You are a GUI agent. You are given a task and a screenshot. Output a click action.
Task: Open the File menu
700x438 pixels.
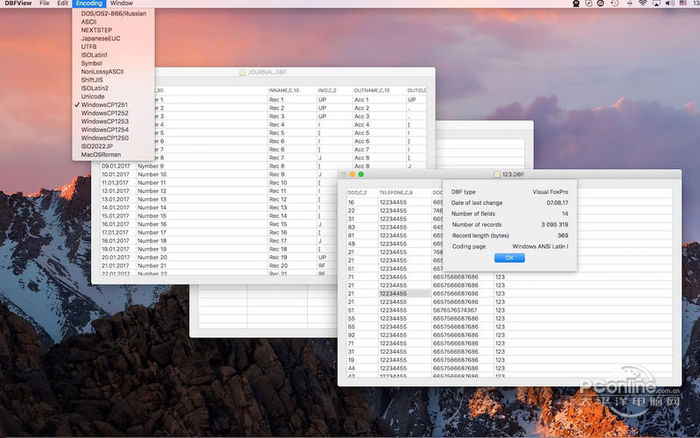tap(44, 4)
